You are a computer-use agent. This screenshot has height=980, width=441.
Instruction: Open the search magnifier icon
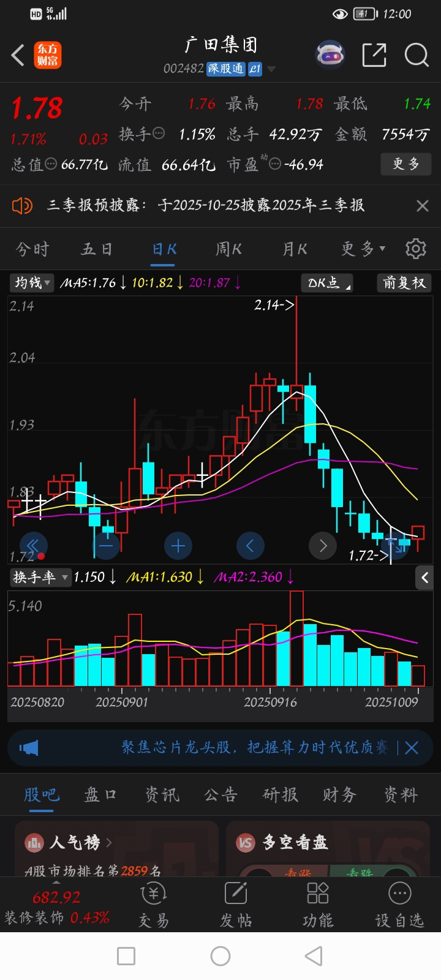tap(417, 55)
